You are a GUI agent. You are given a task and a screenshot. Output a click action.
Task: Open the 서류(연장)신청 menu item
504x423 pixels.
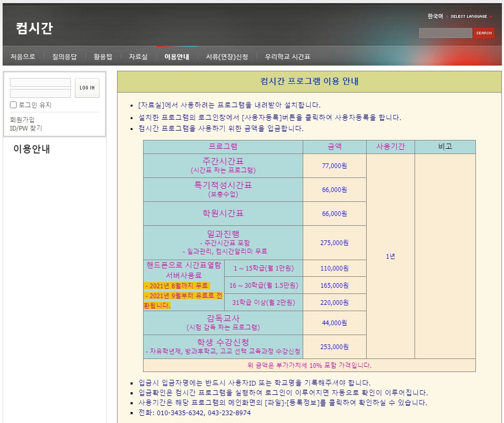point(227,57)
